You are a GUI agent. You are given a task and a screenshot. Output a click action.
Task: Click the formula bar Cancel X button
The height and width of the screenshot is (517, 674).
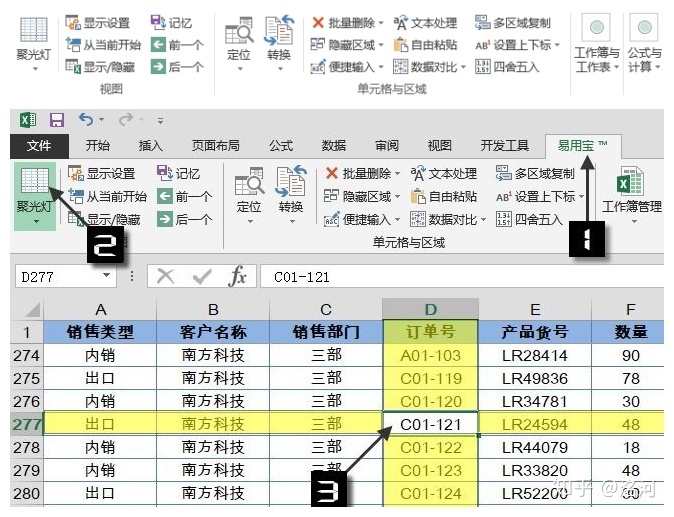[x=165, y=276]
